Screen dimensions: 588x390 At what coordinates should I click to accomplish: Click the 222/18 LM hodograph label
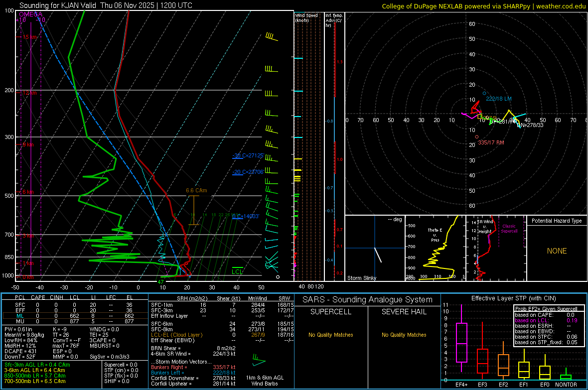coord(499,99)
